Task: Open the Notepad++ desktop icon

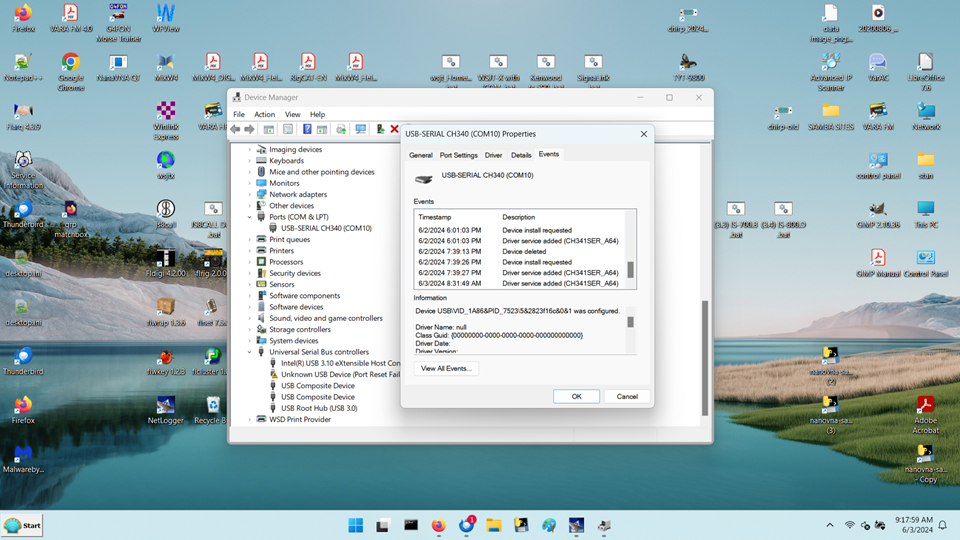Action: pos(23,67)
